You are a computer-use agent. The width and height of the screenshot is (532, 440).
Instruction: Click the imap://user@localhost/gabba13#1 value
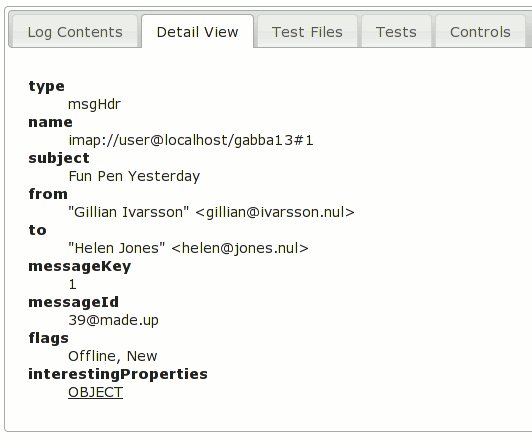(191, 140)
